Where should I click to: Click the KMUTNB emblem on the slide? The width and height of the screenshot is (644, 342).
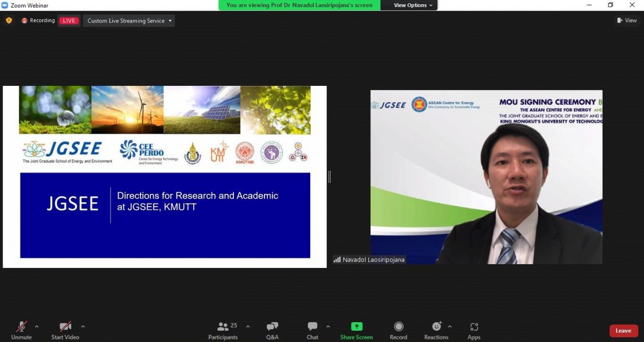[x=245, y=153]
